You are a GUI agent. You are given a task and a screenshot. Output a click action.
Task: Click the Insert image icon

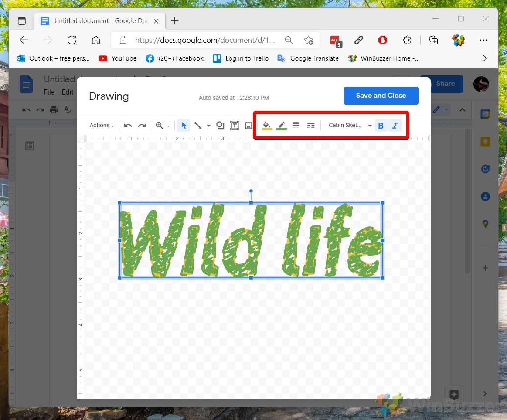248,126
